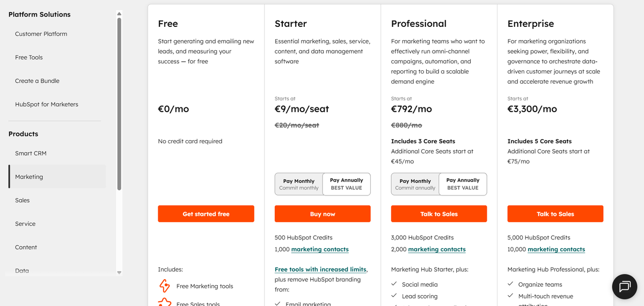This screenshot has height=306, width=644.
Task: Click sidebar scrollbar down arrow
Action: click(119, 273)
